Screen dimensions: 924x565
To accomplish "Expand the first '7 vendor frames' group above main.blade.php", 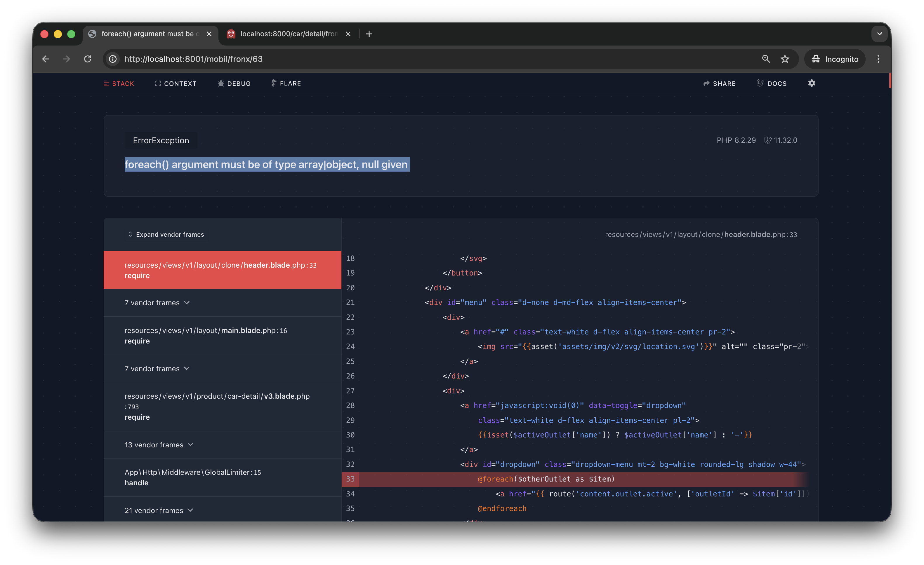I will [222, 302].
